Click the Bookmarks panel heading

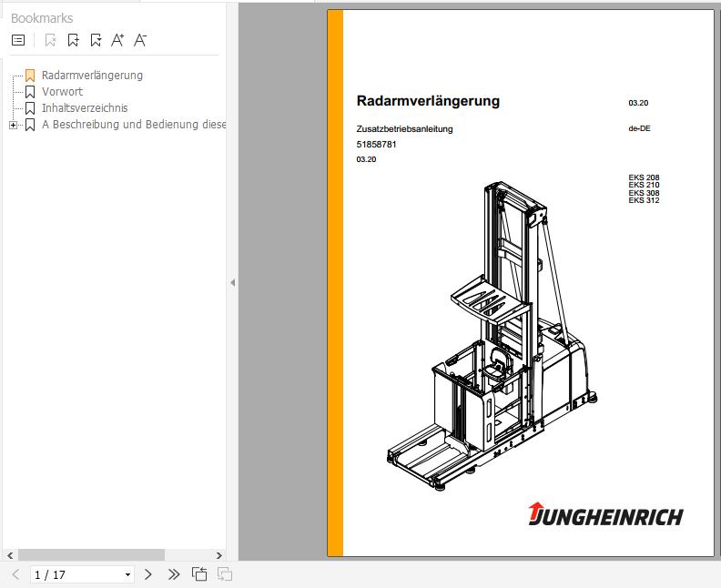(x=42, y=18)
